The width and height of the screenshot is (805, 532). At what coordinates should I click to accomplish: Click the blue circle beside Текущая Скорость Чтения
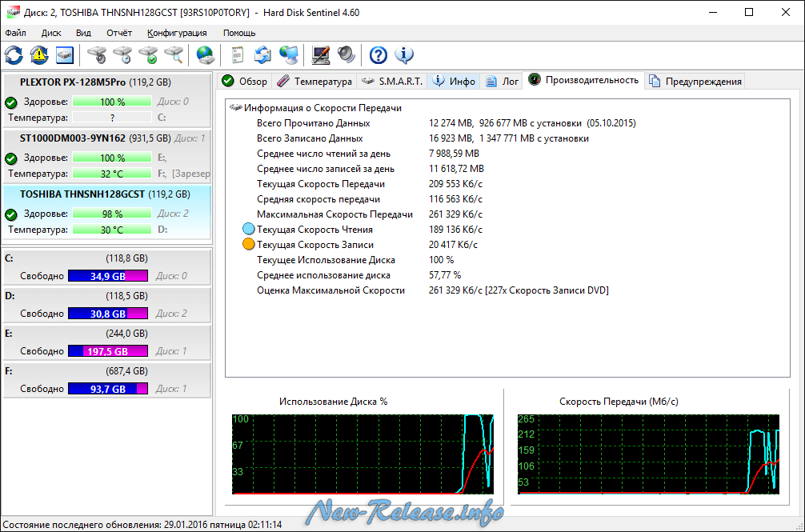click(249, 229)
